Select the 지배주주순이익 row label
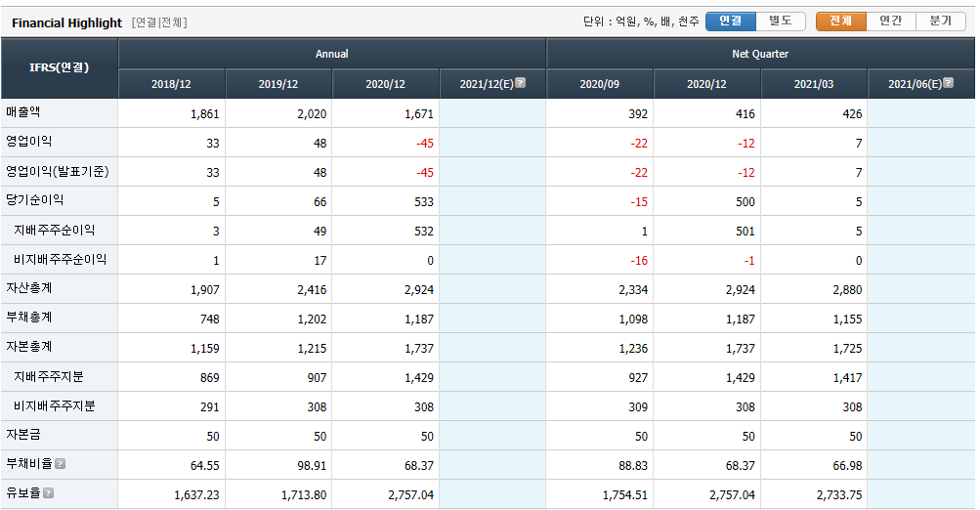The image size is (980, 510). click(x=55, y=230)
